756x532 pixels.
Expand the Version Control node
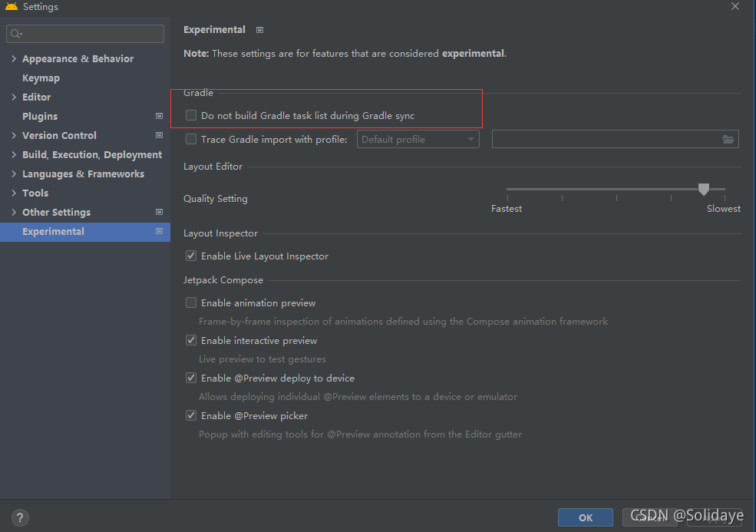tap(14, 135)
